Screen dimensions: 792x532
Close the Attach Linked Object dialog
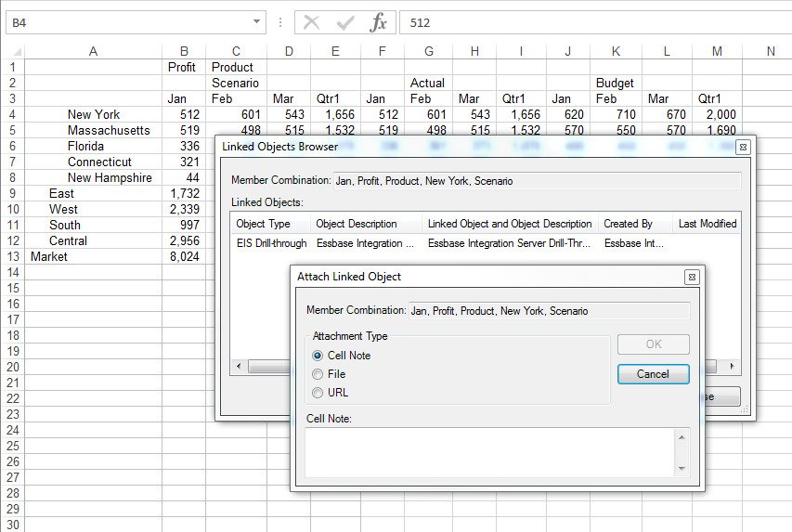(x=692, y=277)
